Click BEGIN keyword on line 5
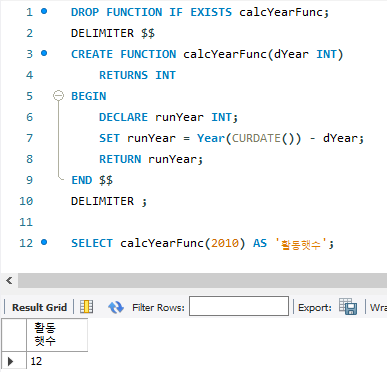Viewport: 387px width, 372px height. pos(89,96)
